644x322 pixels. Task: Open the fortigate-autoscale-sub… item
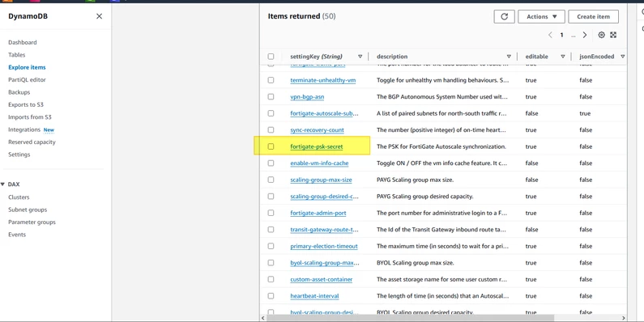pyautogui.click(x=324, y=113)
